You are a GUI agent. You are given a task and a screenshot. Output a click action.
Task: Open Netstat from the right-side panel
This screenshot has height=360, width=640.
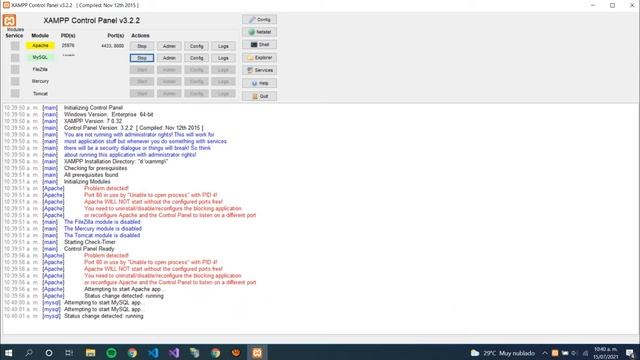coord(260,32)
